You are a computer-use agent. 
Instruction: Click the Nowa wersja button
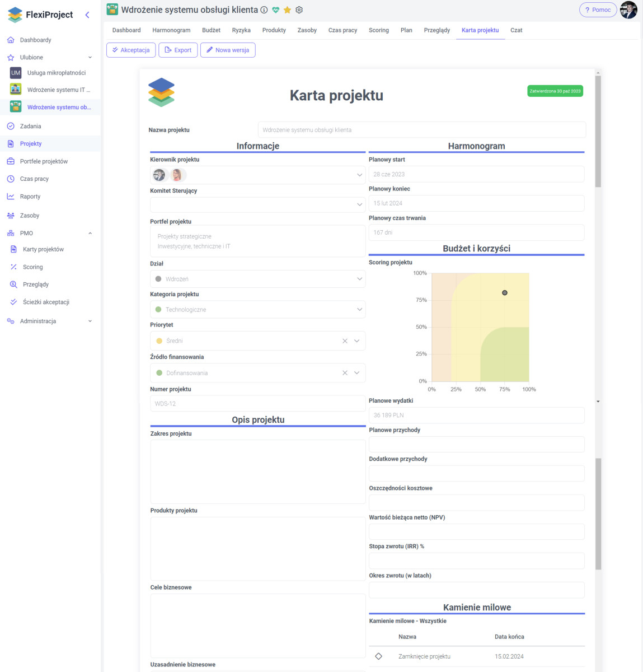click(228, 50)
